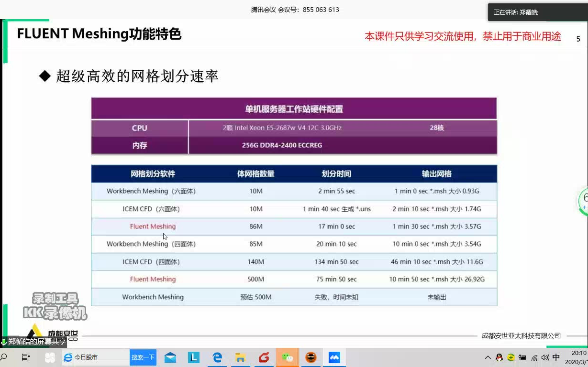This screenshot has height=367, width=588.
Task: Check battery status from the tray
Action: (x=523, y=357)
